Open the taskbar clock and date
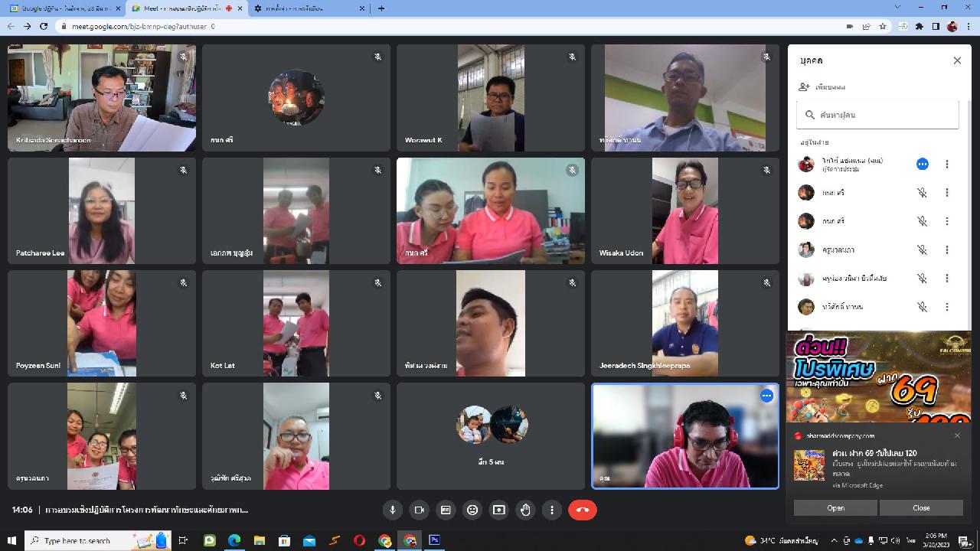Screen dimensions: 980x551 tap(936, 541)
